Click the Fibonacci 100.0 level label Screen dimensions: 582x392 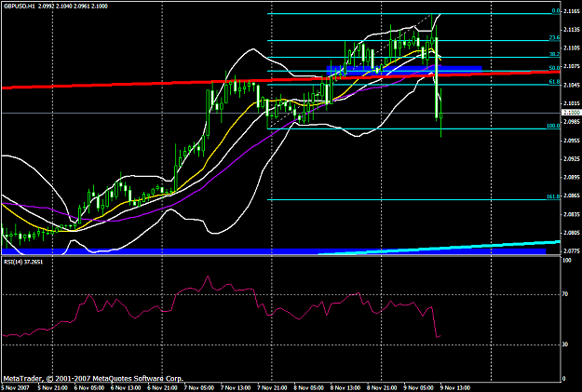click(553, 126)
